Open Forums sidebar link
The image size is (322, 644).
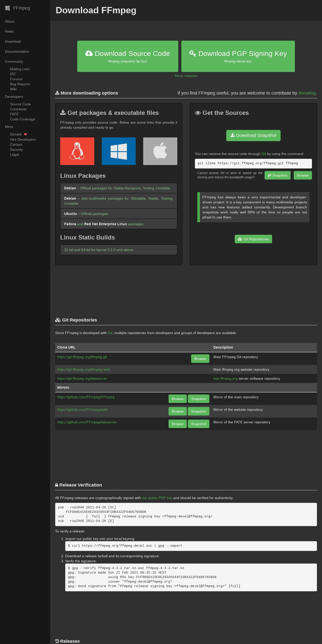click(x=16, y=79)
